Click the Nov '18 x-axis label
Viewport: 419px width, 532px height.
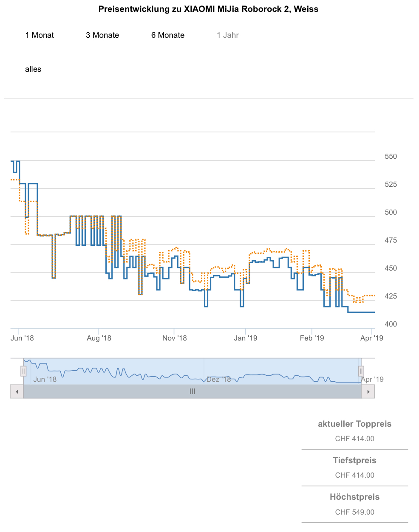(174, 338)
